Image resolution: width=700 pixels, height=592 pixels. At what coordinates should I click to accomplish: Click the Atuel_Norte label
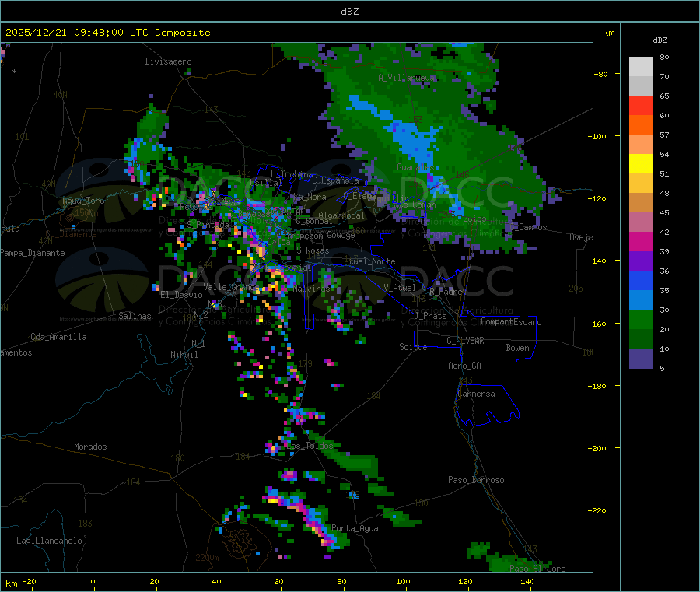369,261
